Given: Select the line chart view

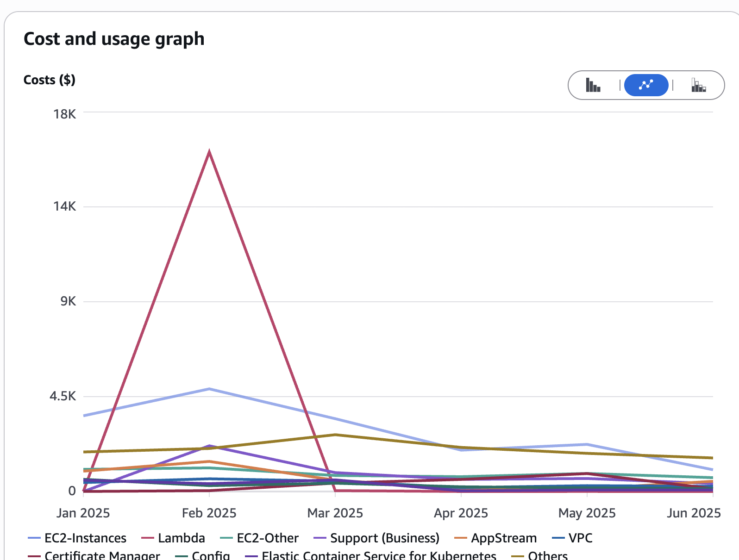Looking at the screenshot, I should click(646, 85).
